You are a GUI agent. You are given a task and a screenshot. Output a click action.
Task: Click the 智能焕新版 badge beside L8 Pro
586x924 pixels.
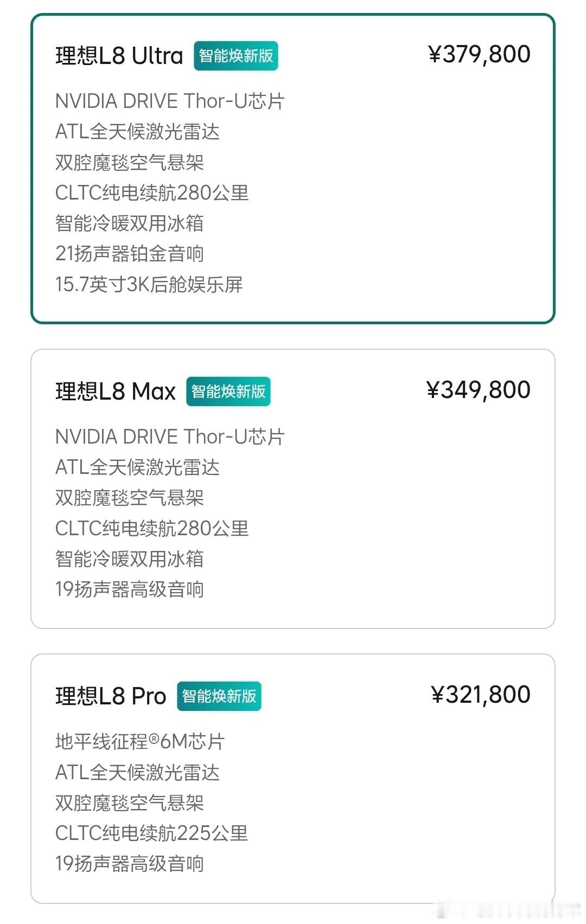tap(219, 696)
